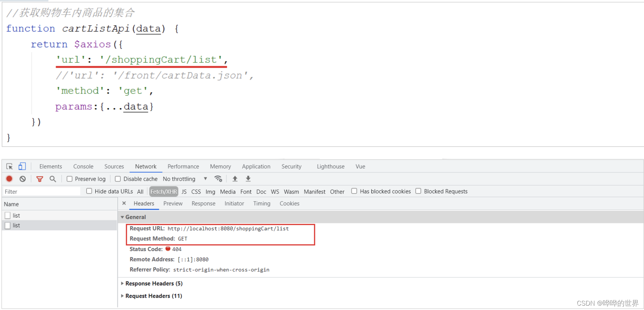The width and height of the screenshot is (644, 310).
Task: Check the box beside first list request
Action: [8, 215]
